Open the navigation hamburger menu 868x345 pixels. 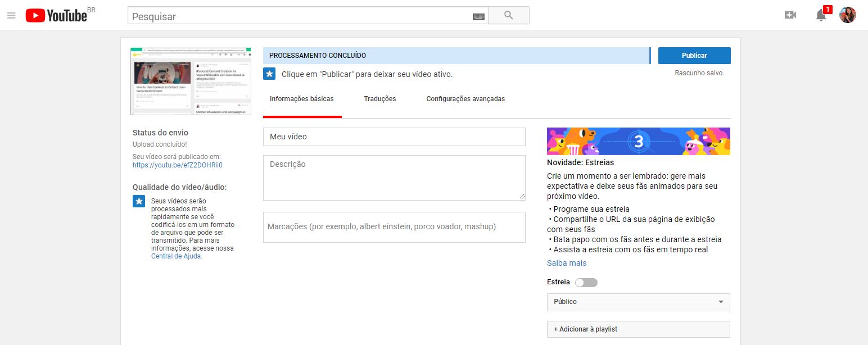[x=11, y=15]
